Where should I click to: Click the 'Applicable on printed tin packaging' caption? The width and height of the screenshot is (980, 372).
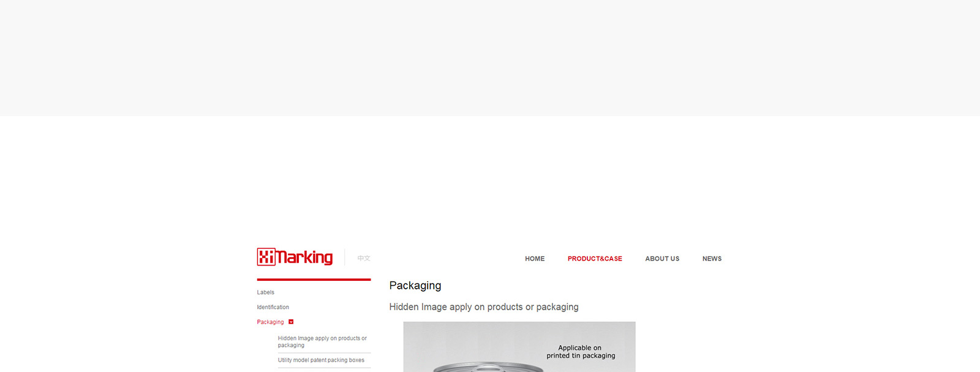581,352
